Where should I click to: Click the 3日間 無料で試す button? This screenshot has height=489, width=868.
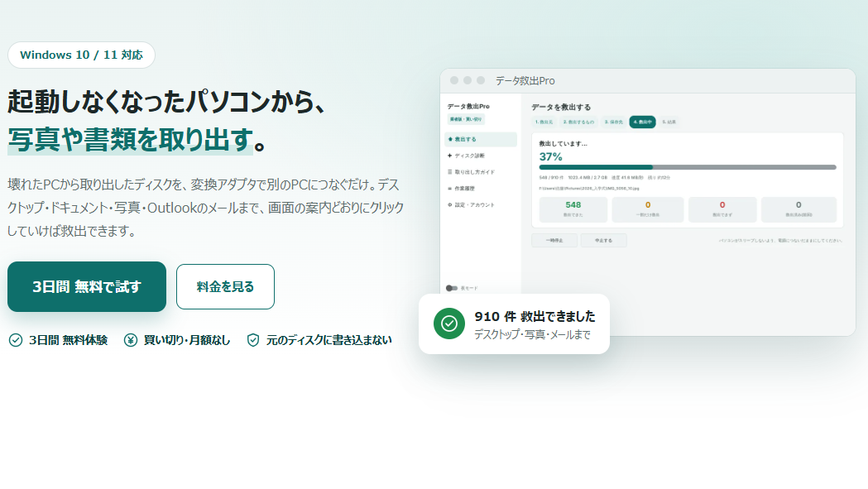coord(87,287)
